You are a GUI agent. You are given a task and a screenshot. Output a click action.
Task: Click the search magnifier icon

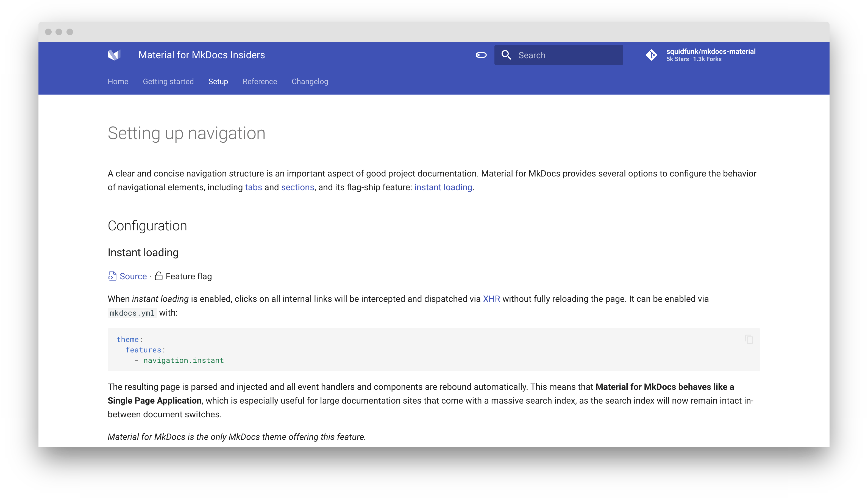506,55
